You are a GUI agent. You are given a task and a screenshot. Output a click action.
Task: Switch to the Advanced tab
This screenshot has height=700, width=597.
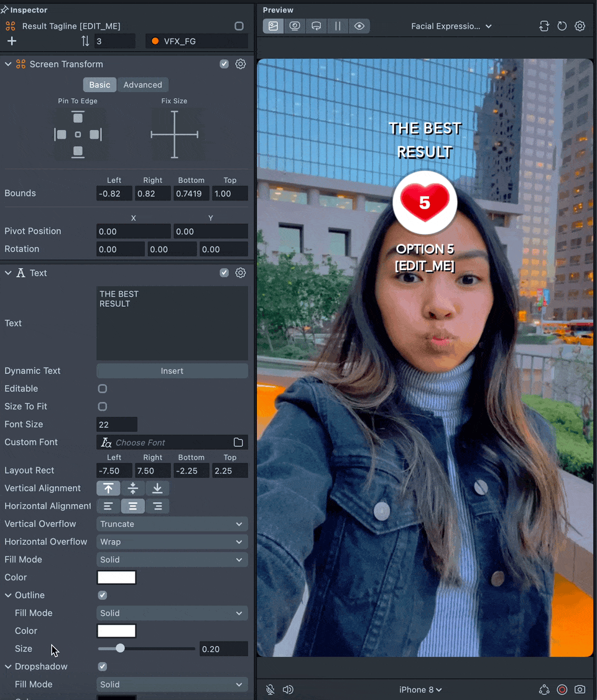point(142,85)
